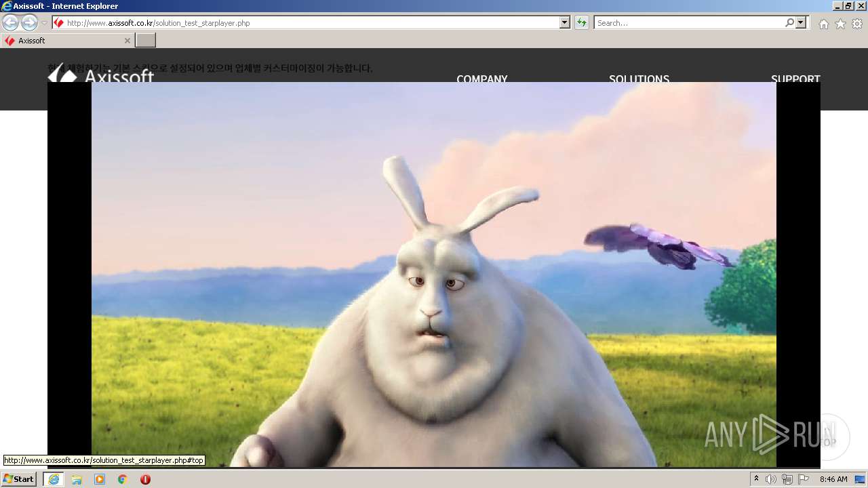Open the Windows Start menu
Viewport: 868px width, 488px height.
pyautogui.click(x=19, y=479)
